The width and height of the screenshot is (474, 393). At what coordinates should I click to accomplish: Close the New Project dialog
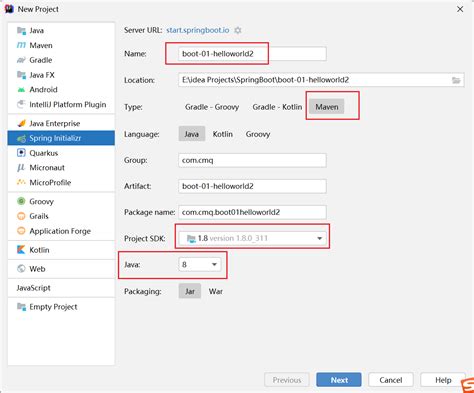pos(460,9)
